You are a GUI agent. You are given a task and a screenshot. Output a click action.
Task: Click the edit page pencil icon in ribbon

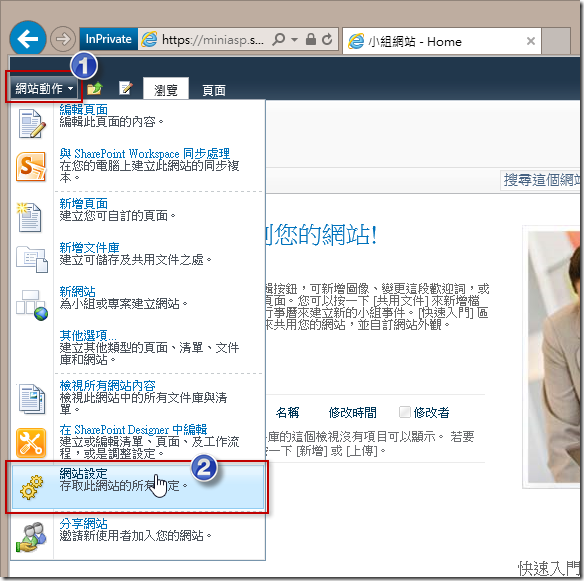tap(126, 88)
